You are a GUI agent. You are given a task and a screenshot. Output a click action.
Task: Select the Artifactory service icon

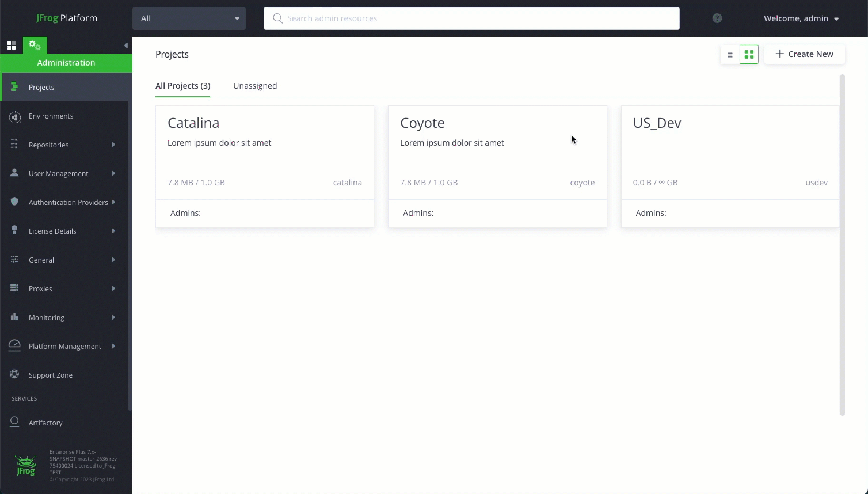click(14, 422)
